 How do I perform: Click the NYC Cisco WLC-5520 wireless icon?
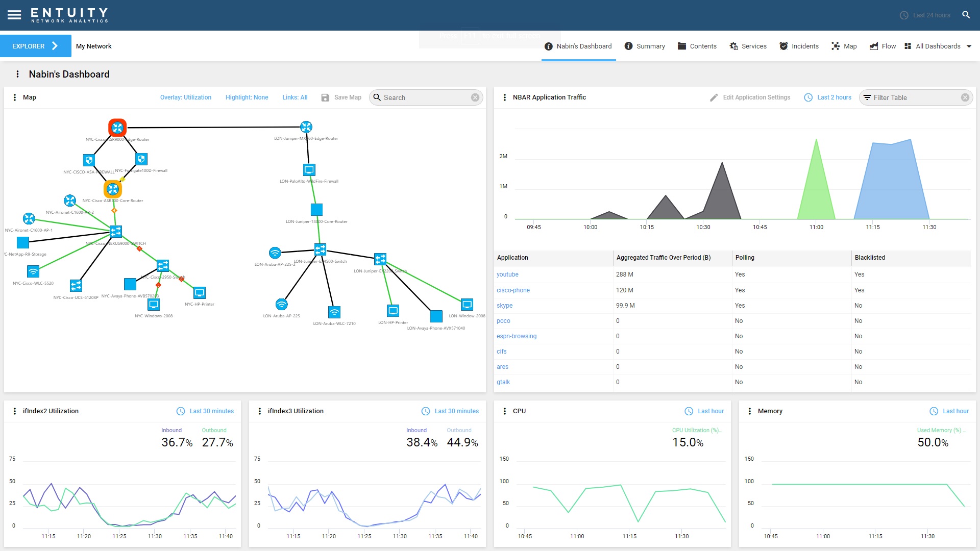click(33, 271)
